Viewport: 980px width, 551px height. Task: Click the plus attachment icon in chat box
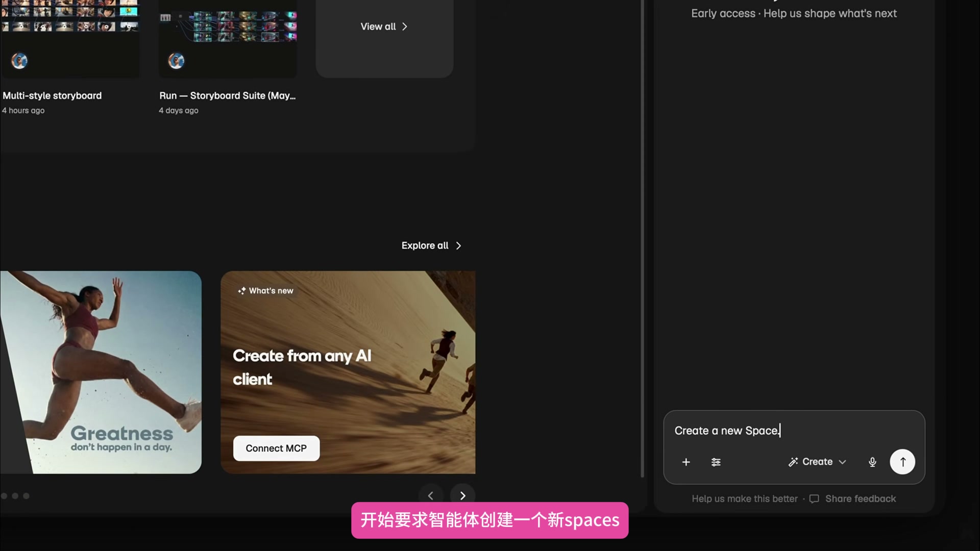tap(686, 462)
